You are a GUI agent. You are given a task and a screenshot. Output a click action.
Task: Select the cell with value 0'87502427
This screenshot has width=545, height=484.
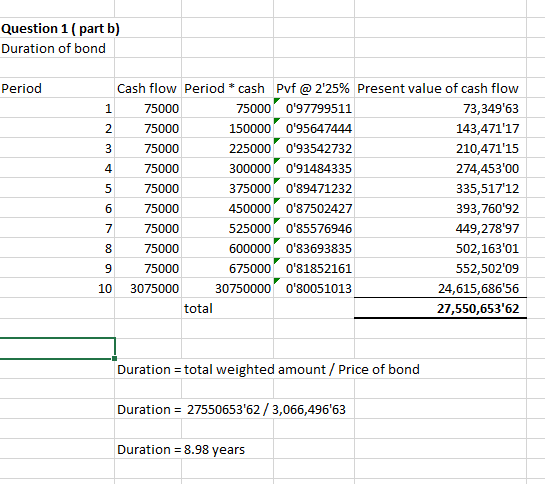[314, 208]
